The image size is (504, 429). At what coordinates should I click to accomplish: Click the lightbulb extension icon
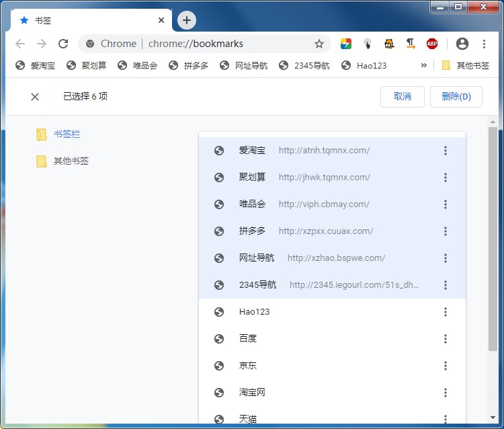(368, 44)
